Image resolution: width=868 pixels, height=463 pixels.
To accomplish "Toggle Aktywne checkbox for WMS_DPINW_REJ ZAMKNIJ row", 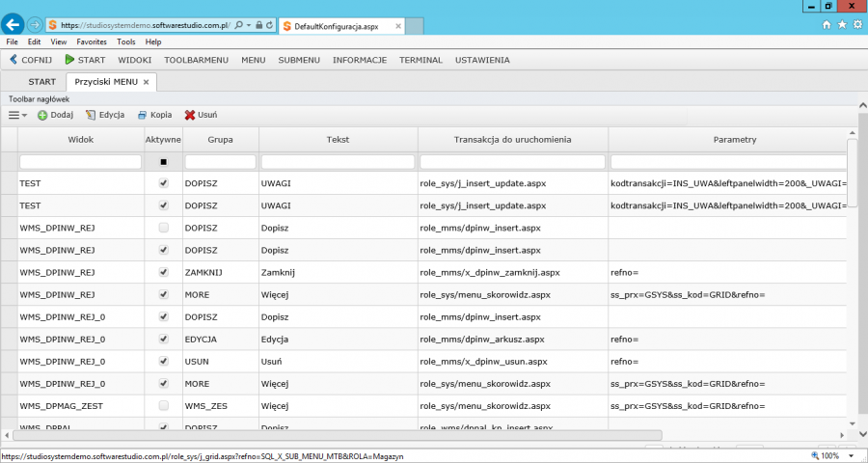I will [x=163, y=272].
